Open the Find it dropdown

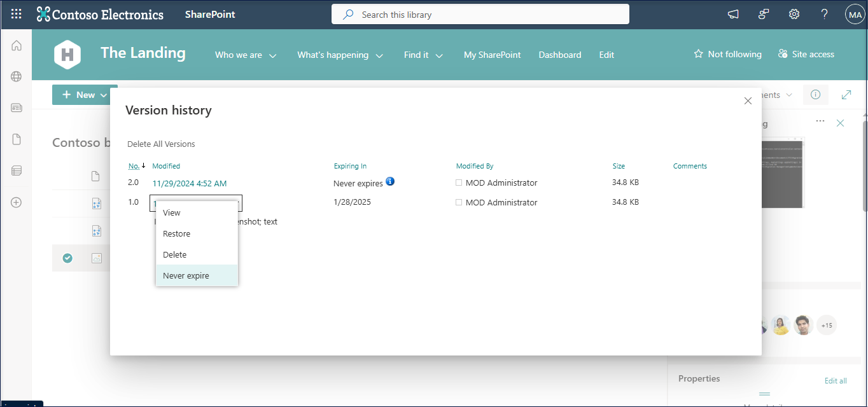click(x=422, y=55)
